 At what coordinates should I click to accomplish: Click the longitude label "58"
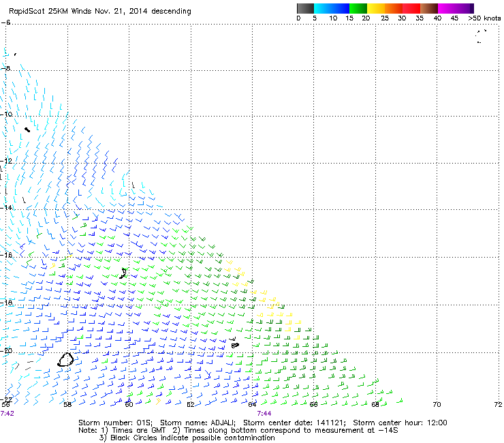[x=67, y=404]
